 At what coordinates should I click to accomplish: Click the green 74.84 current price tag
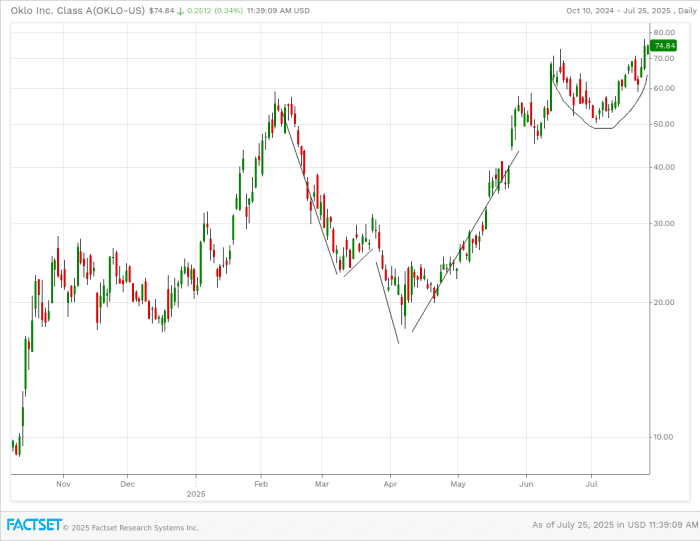[x=664, y=46]
